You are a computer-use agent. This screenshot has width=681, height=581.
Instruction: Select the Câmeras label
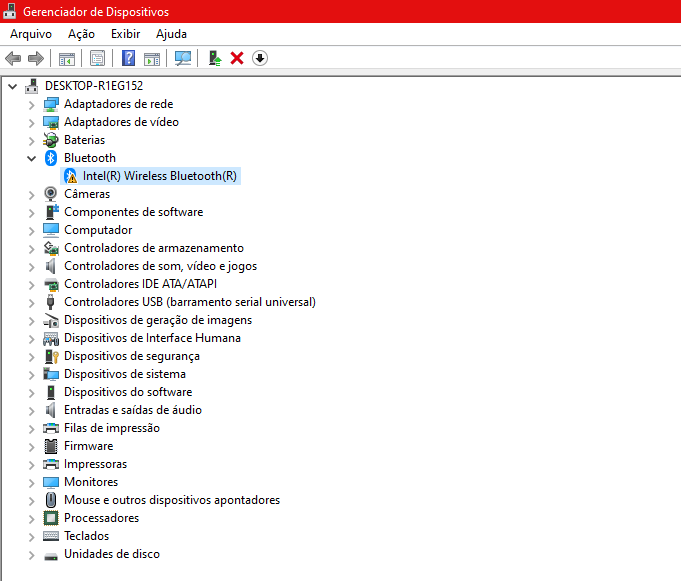[87, 194]
